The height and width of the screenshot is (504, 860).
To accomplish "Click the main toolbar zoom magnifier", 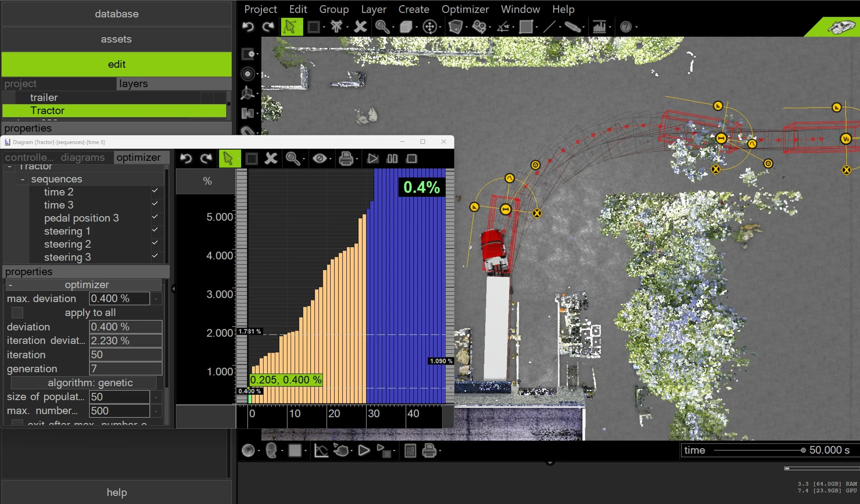I will pos(382,26).
